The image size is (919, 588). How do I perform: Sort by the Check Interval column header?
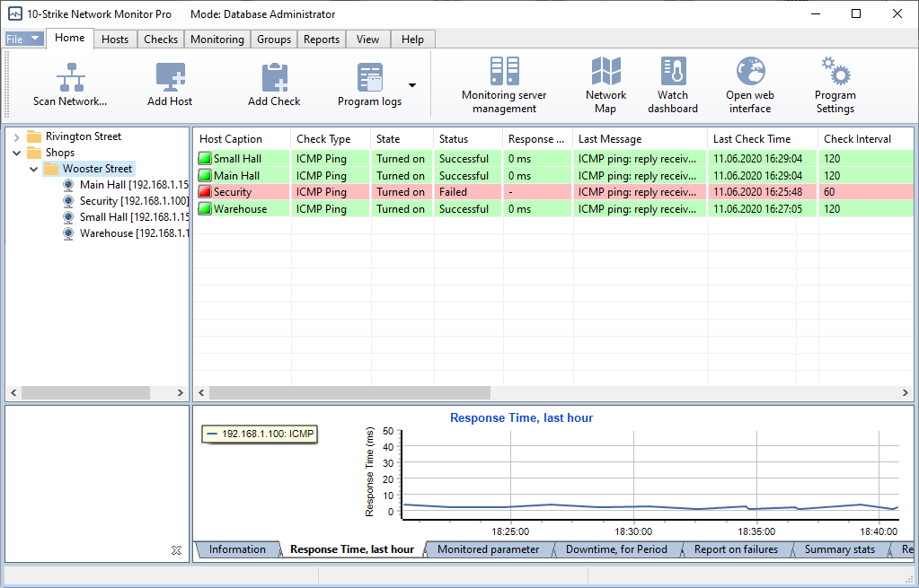pyautogui.click(x=866, y=139)
